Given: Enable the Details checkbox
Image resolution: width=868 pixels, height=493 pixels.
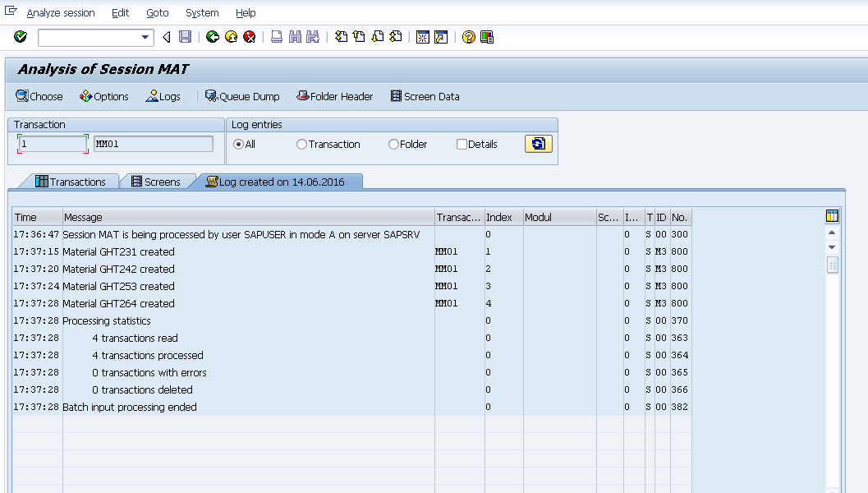Looking at the screenshot, I should 461,144.
